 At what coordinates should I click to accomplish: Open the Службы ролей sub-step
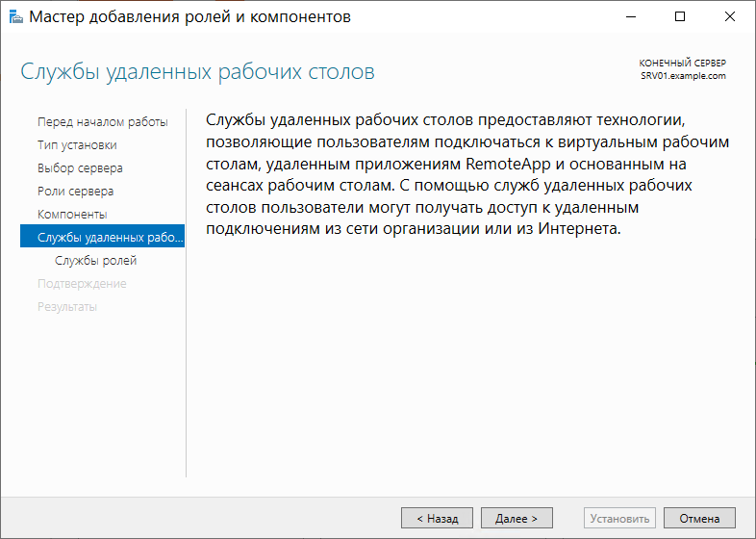pyautogui.click(x=95, y=261)
